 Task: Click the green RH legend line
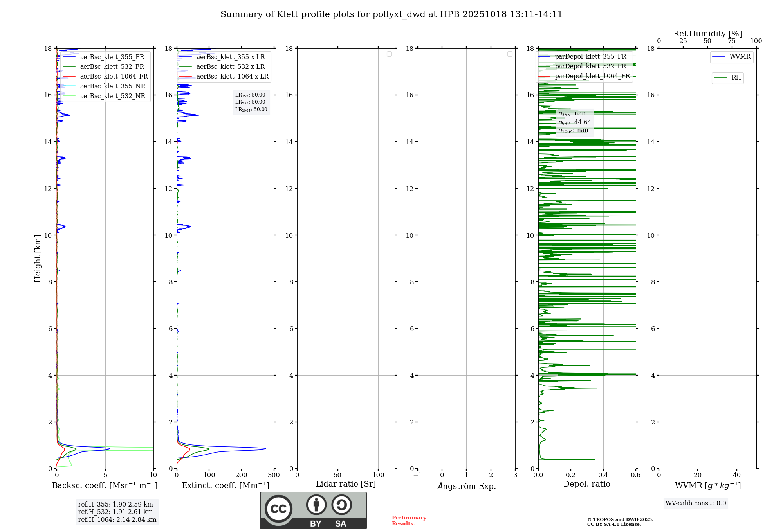coord(720,78)
